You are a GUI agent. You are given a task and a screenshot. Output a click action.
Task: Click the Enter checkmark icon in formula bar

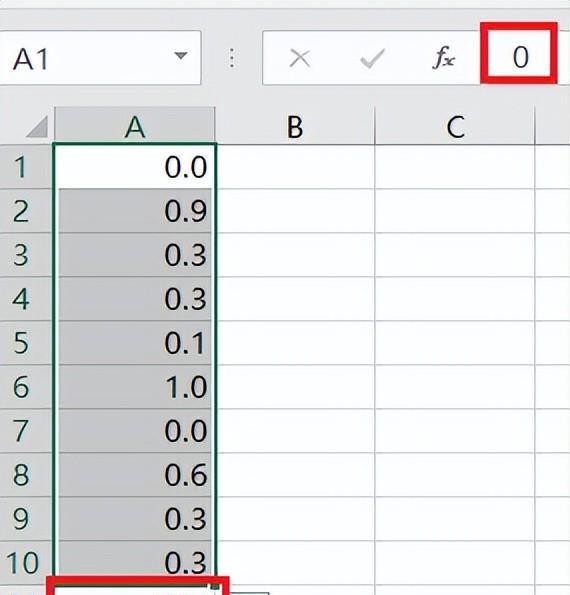(372, 58)
